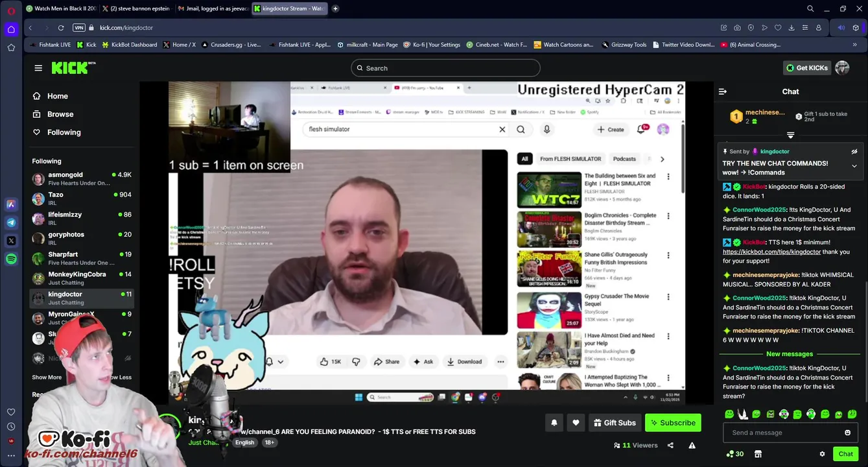Viewport: 868px width, 467px height.
Task: Open Tazo channel in Following list
Action: 82,198
